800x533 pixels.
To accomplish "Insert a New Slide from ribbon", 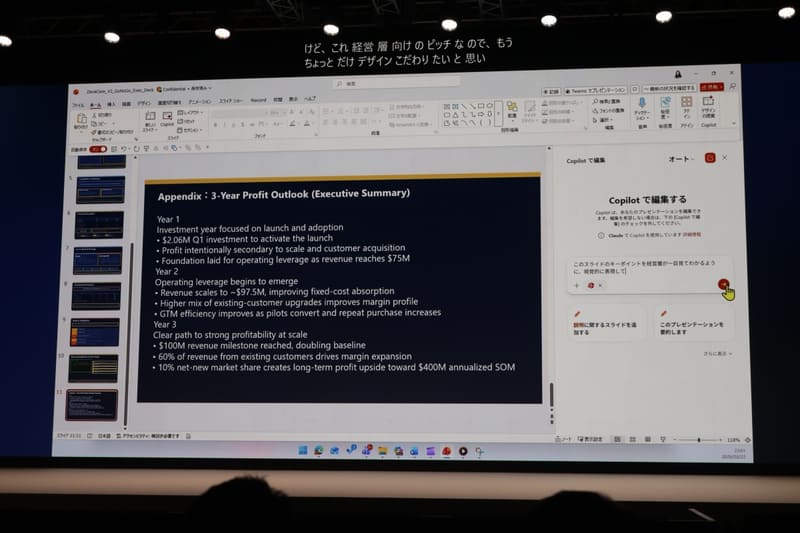I will tap(150, 121).
